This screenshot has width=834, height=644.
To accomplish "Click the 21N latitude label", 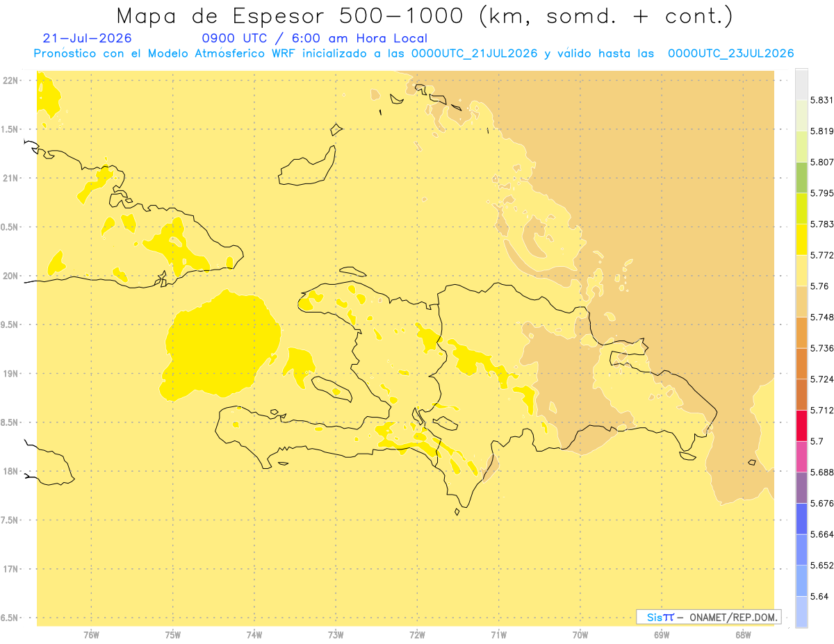I will click(10, 178).
